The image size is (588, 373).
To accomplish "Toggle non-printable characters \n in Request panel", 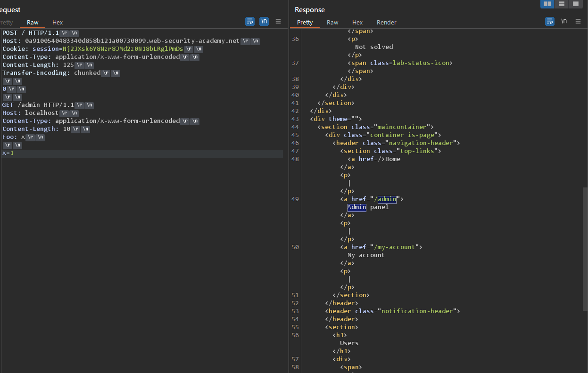I will (x=264, y=21).
